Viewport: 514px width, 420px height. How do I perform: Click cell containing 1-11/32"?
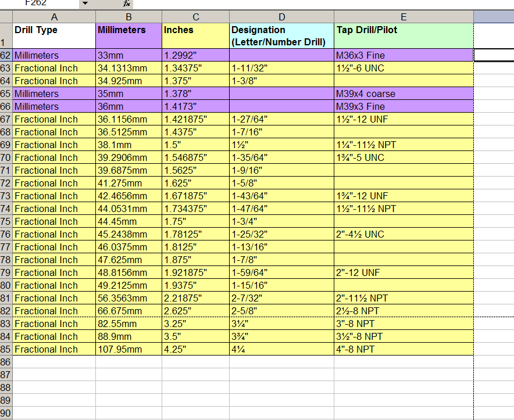click(x=282, y=68)
